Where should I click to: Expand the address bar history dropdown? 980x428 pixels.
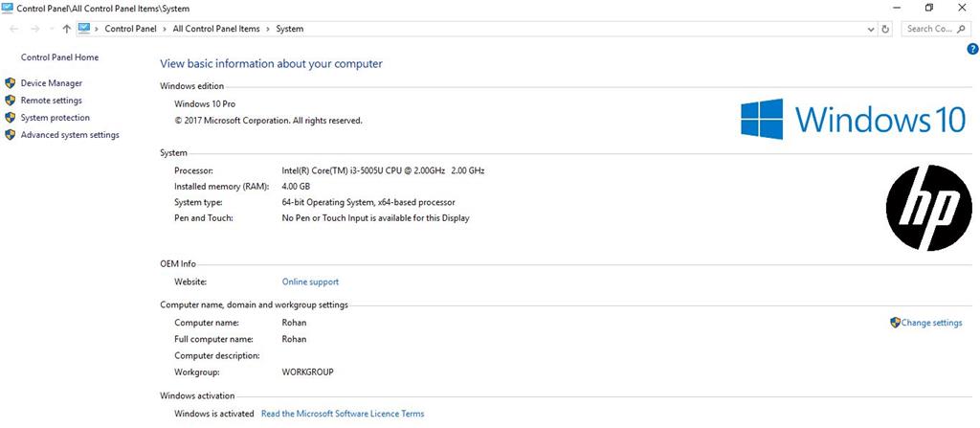click(x=871, y=29)
